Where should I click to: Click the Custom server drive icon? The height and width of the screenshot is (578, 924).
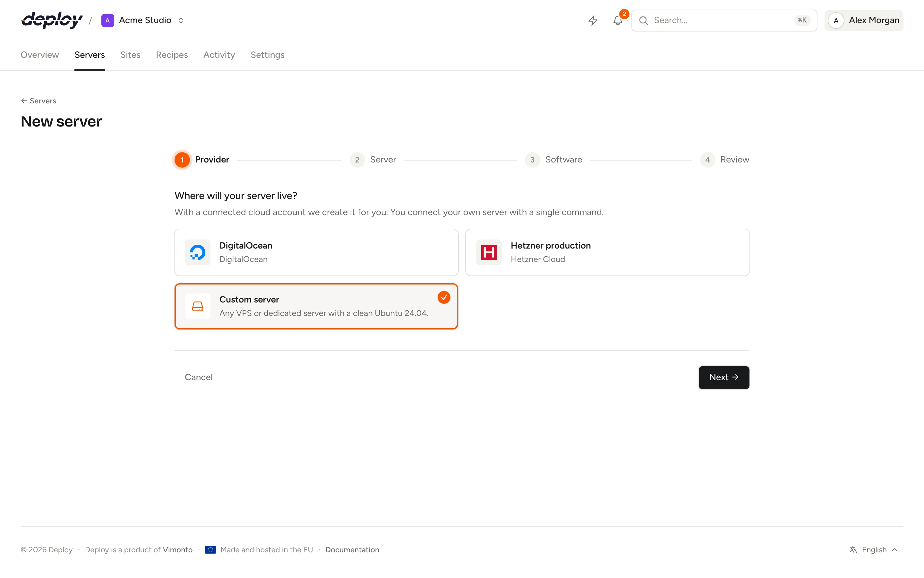(x=197, y=306)
